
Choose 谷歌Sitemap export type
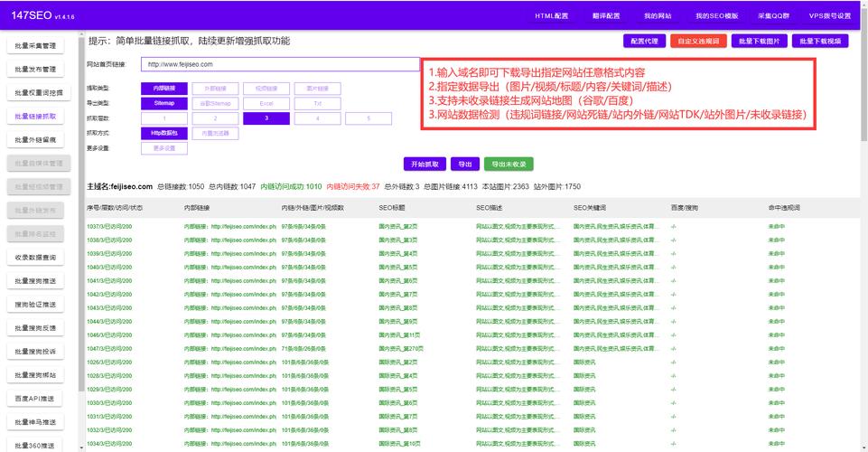coord(215,104)
